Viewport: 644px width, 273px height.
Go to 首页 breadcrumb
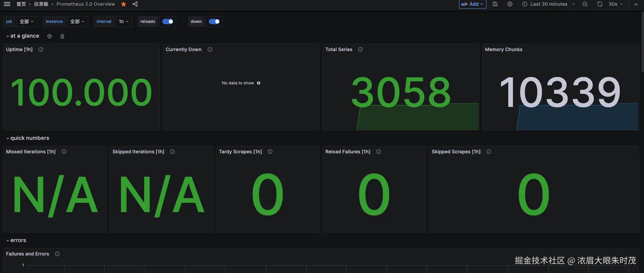(x=21, y=4)
